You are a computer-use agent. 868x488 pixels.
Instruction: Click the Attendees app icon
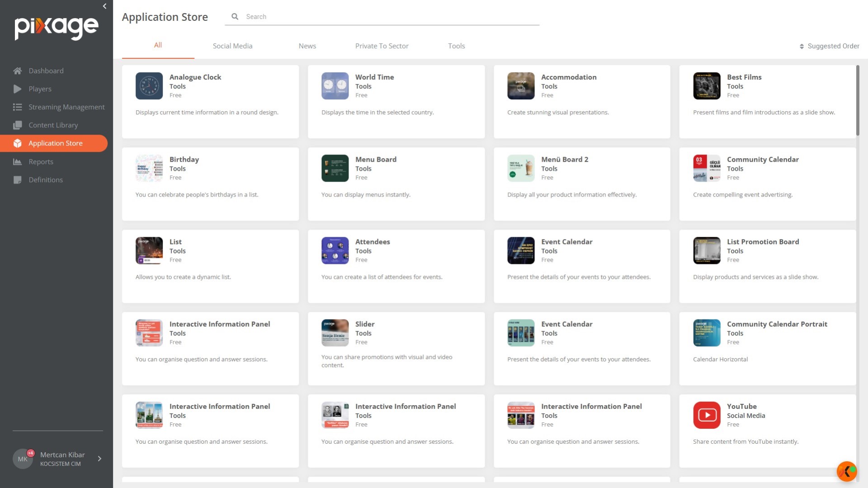click(335, 250)
